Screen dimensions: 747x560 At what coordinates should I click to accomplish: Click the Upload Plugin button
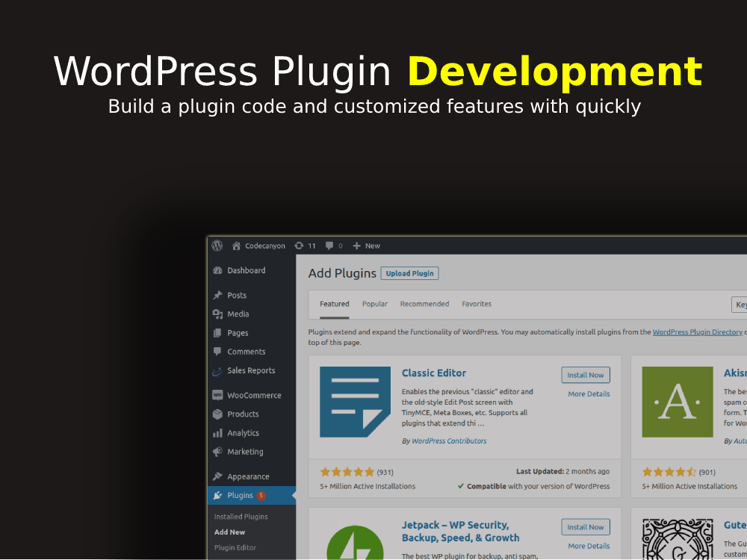409,273
